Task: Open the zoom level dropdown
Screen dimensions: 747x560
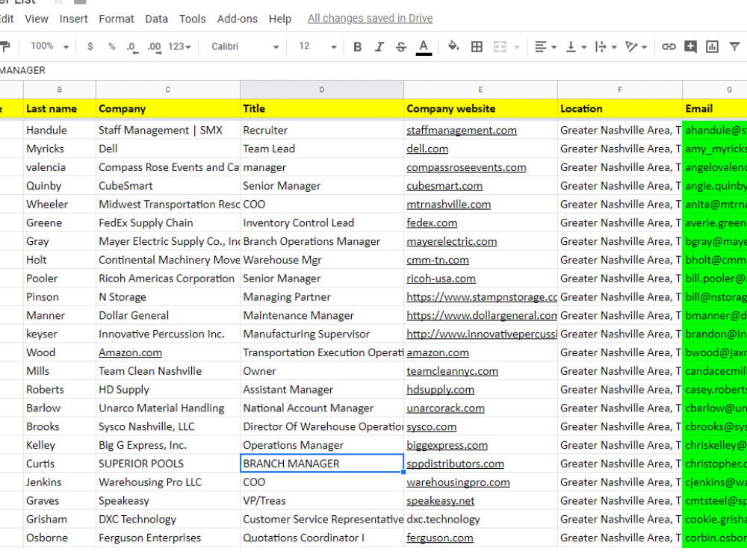Action: (46, 46)
